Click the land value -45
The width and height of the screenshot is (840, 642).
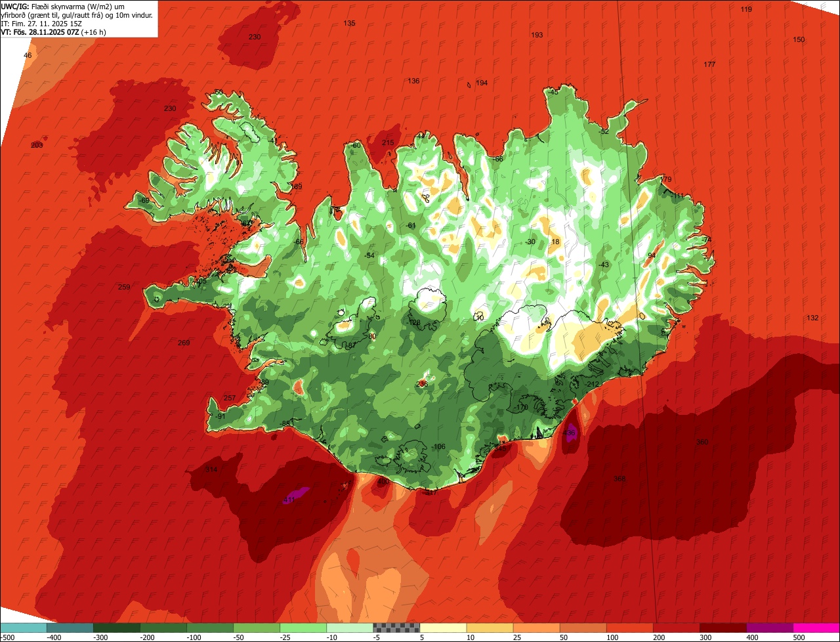tap(553, 92)
